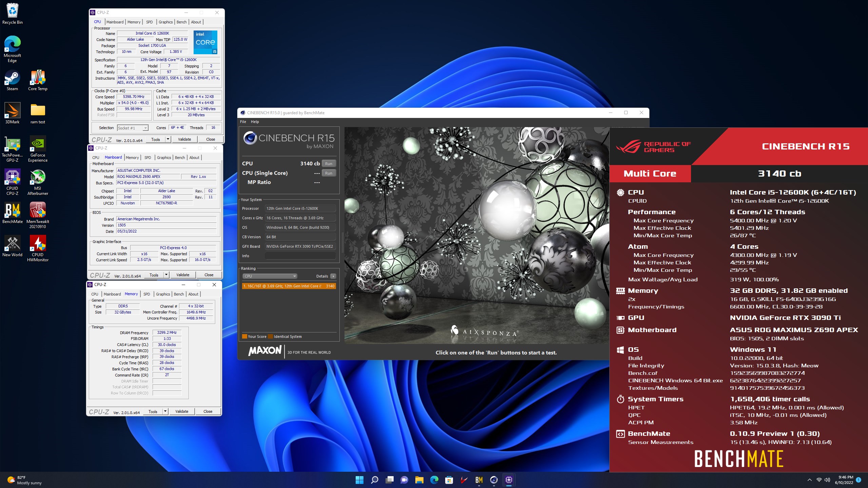Switch to CPU-Z on the taskbar
Viewport: 868px width, 488px height.
coord(509,480)
